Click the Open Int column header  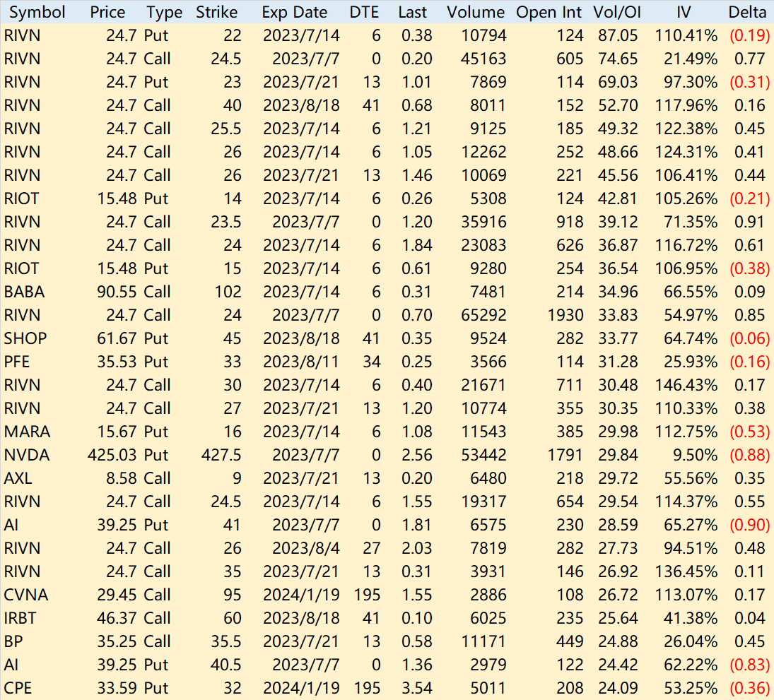pyautogui.click(x=549, y=12)
